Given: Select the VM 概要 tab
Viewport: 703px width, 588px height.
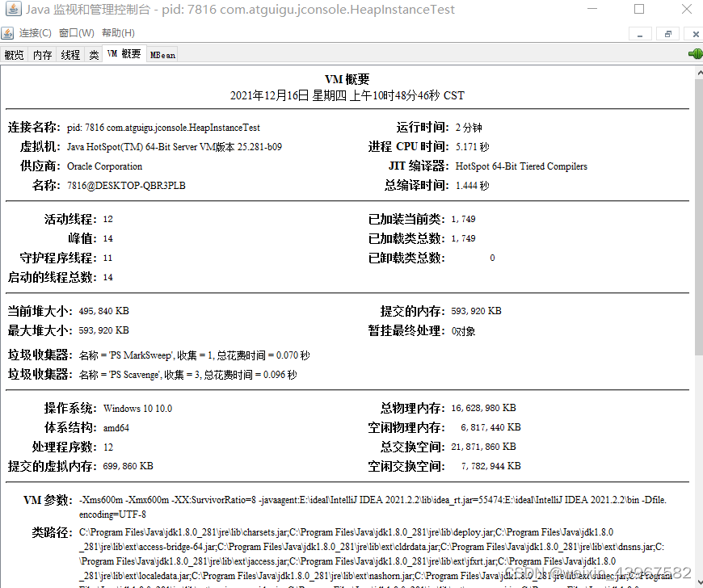Looking at the screenshot, I should coord(124,54).
